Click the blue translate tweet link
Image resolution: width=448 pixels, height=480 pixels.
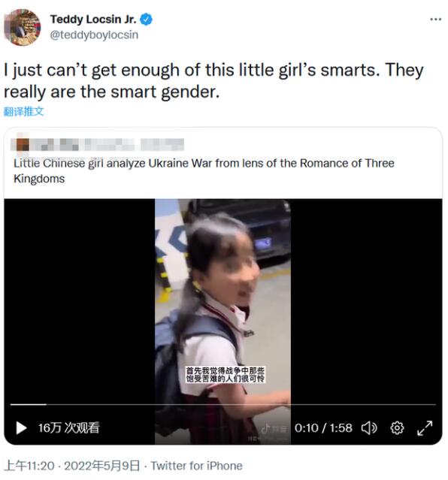click(x=23, y=111)
